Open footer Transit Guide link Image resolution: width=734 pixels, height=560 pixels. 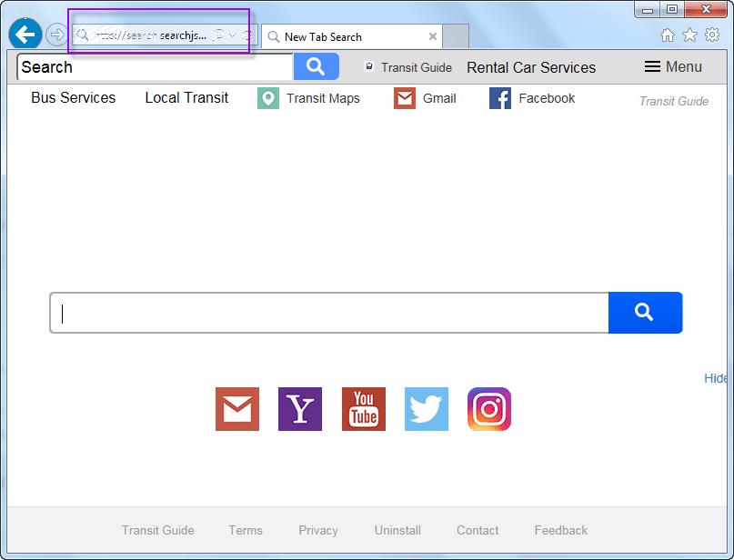157,530
